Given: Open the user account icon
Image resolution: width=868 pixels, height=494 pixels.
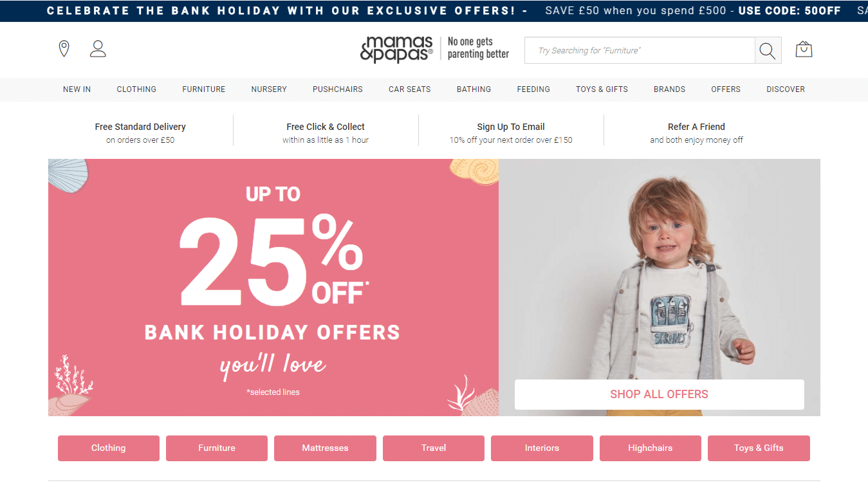Looking at the screenshot, I should click(x=98, y=49).
